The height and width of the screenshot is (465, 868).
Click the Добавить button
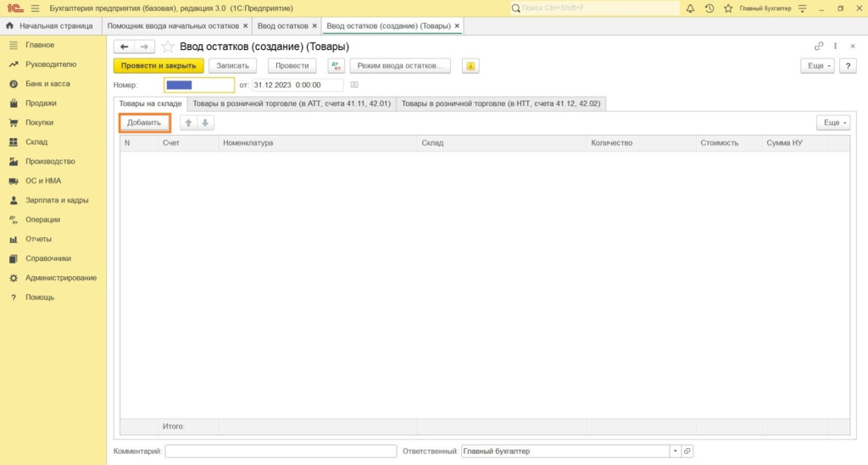click(x=144, y=123)
